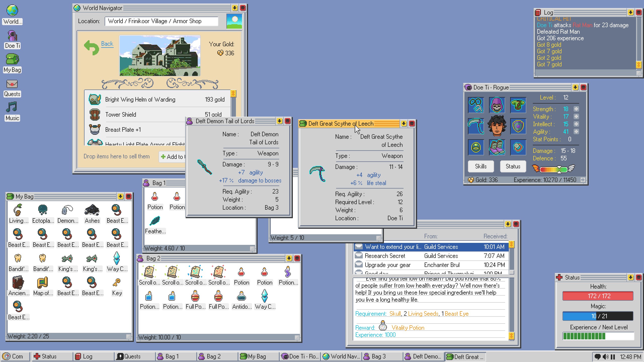Increase Strength with plus button

[x=576, y=109]
